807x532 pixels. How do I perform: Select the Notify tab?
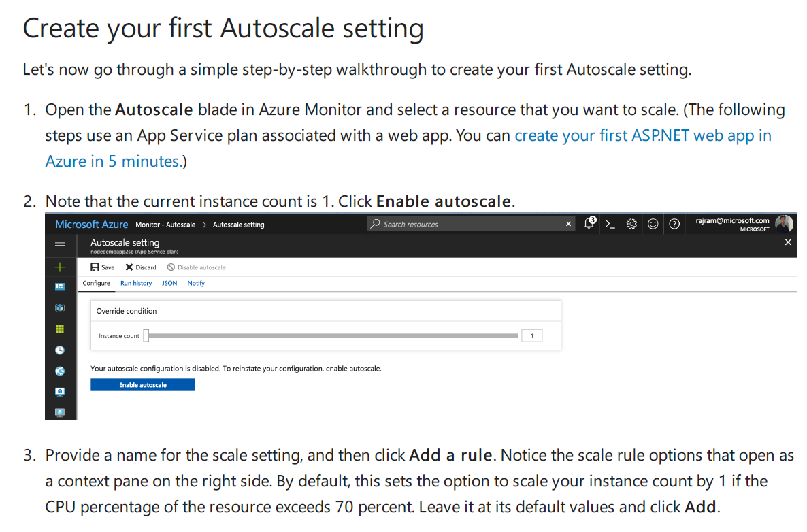coord(196,283)
